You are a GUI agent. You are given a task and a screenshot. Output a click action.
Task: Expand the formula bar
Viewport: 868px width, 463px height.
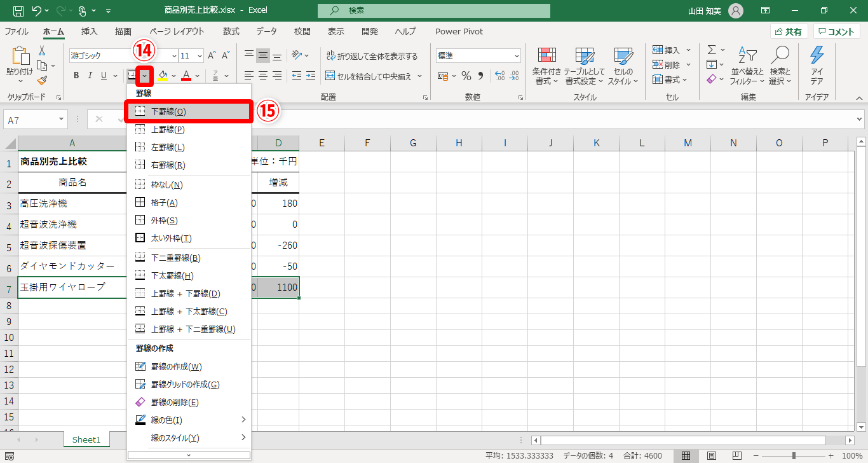point(860,119)
